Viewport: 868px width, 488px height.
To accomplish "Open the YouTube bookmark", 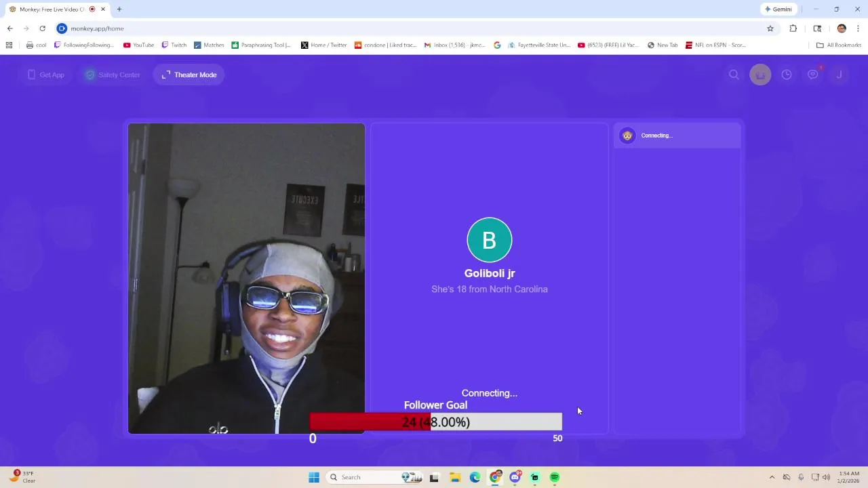I will click(x=138, y=45).
